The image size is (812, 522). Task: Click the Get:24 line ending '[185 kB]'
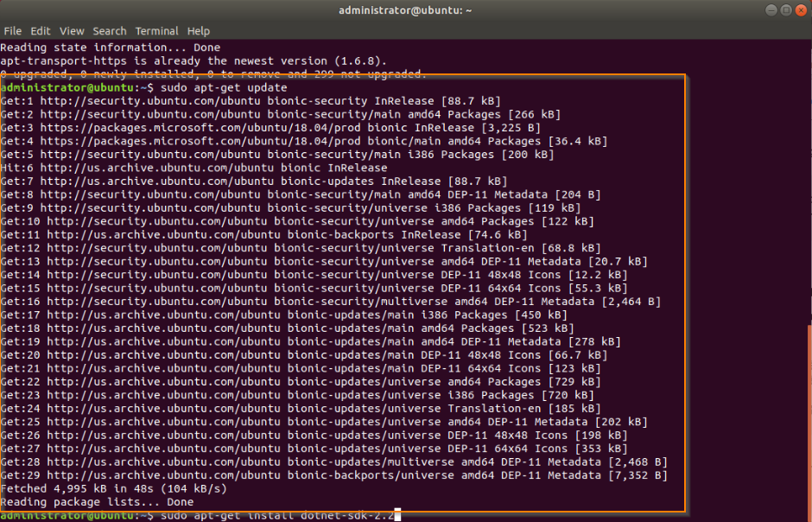(x=301, y=409)
